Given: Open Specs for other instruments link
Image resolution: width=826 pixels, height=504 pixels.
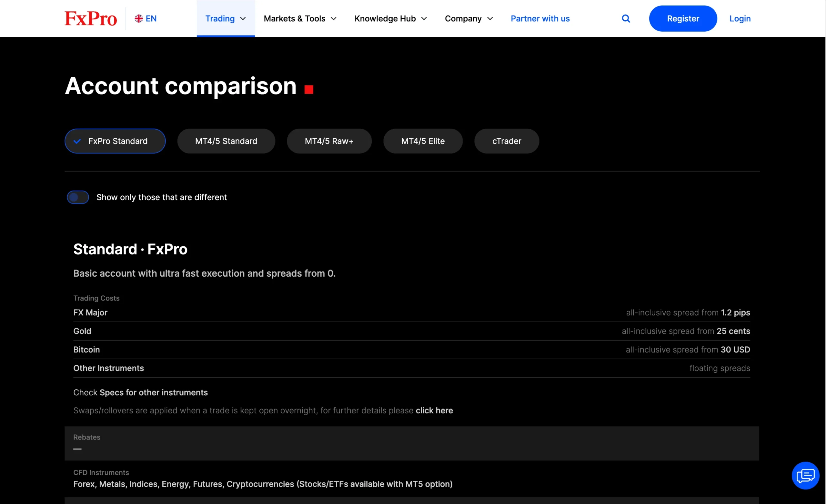Looking at the screenshot, I should point(154,392).
